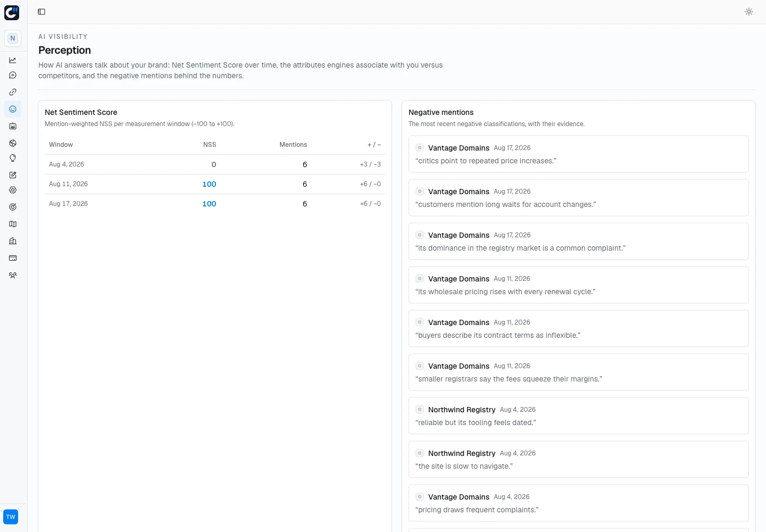766x532 pixels.
Task: Open the gear settings sidebar icon
Action: 13,190
